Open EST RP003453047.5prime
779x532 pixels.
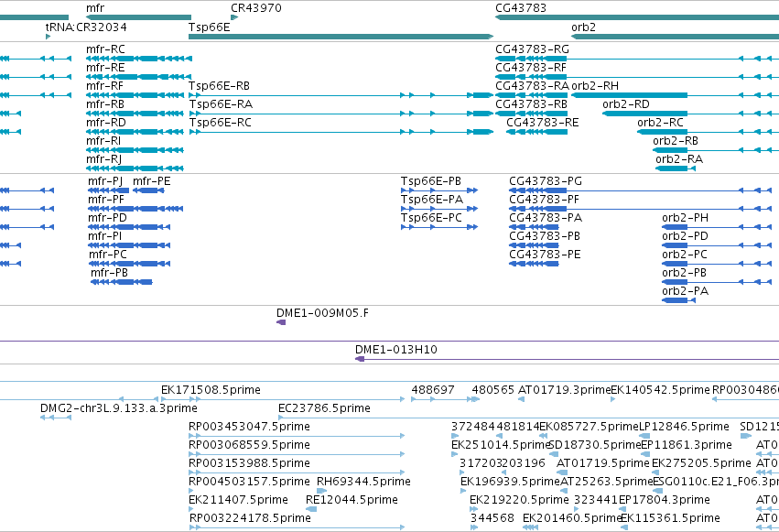(297, 436)
